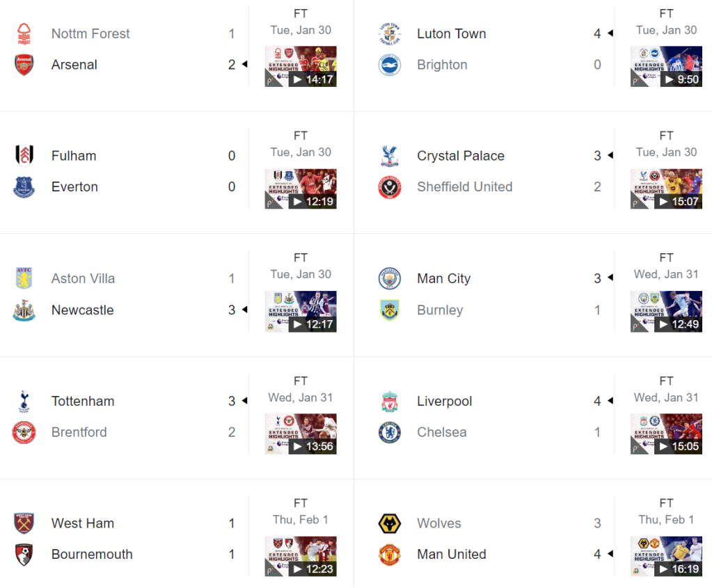
Task: Click the West Ham club crest
Action: [x=24, y=523]
